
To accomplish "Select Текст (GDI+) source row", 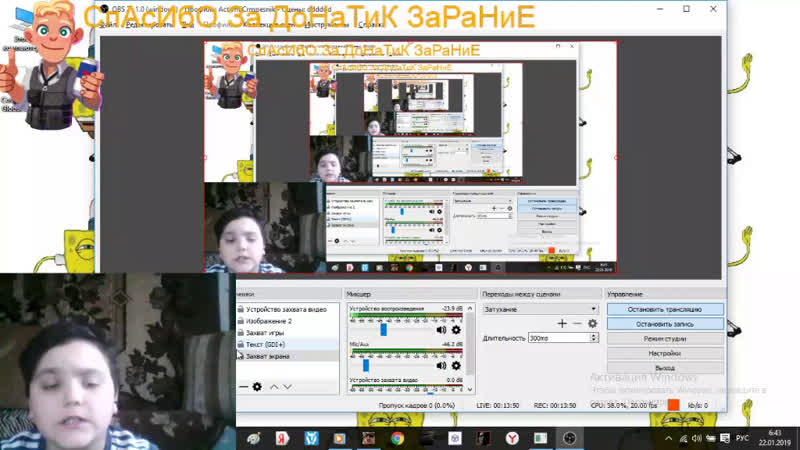I will coord(287,344).
